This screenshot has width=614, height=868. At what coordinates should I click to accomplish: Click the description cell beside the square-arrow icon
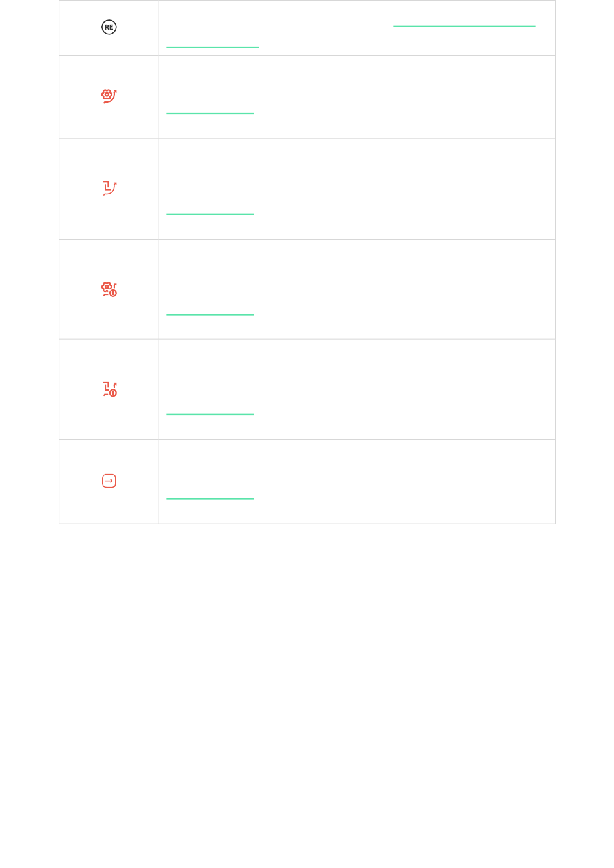(357, 482)
